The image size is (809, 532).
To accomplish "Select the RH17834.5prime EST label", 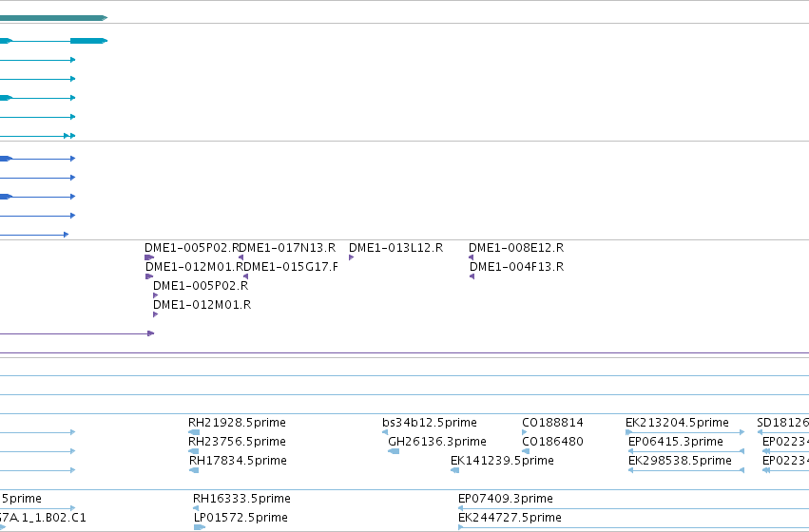I will [238, 461].
